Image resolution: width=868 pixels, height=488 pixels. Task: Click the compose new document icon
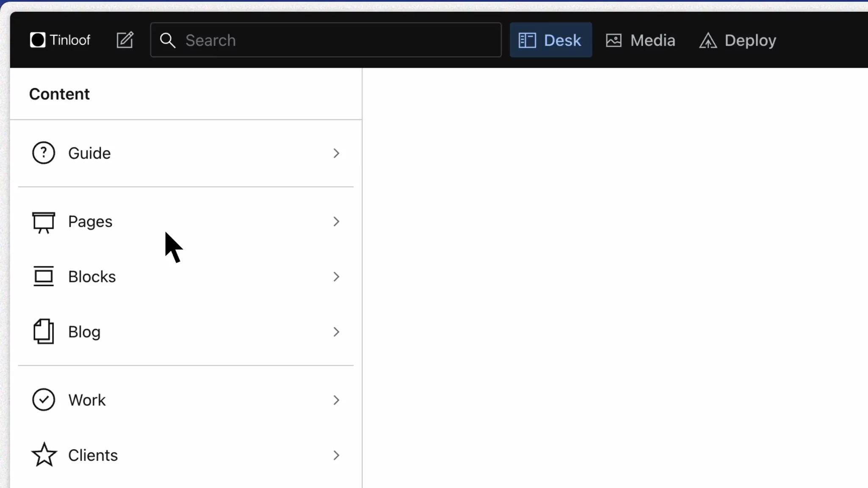tap(125, 40)
